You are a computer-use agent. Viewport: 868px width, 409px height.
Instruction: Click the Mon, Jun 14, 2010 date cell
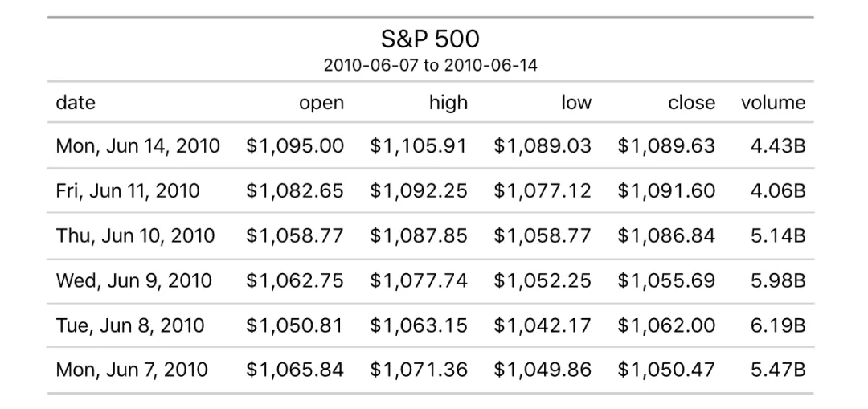point(137,146)
